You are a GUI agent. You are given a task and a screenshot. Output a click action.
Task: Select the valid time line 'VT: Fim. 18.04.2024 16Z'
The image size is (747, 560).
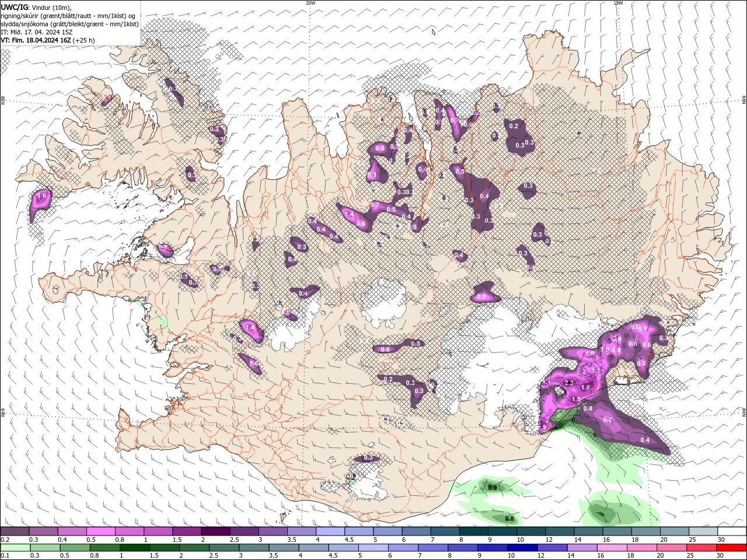(36, 40)
